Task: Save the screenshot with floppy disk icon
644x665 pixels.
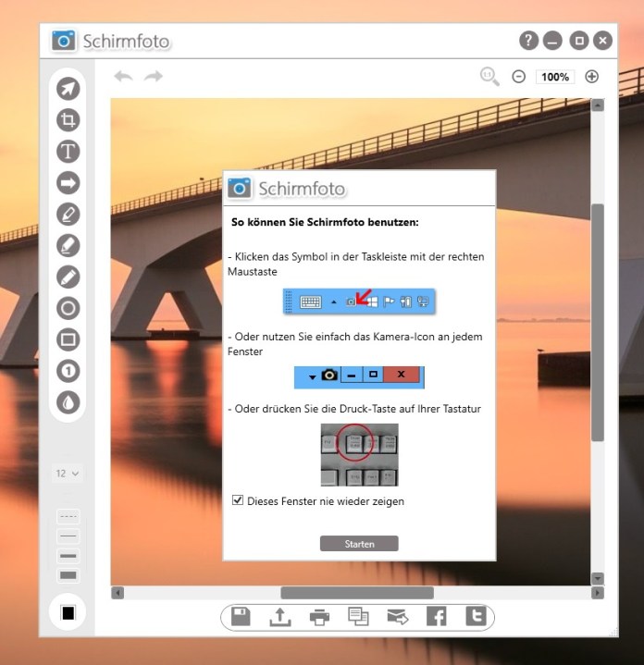Action: (x=241, y=617)
